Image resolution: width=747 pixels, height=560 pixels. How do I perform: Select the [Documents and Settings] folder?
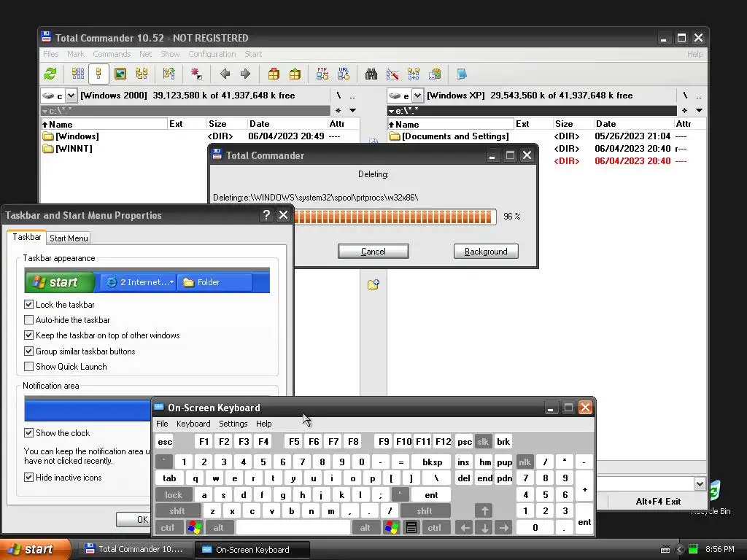click(x=455, y=136)
